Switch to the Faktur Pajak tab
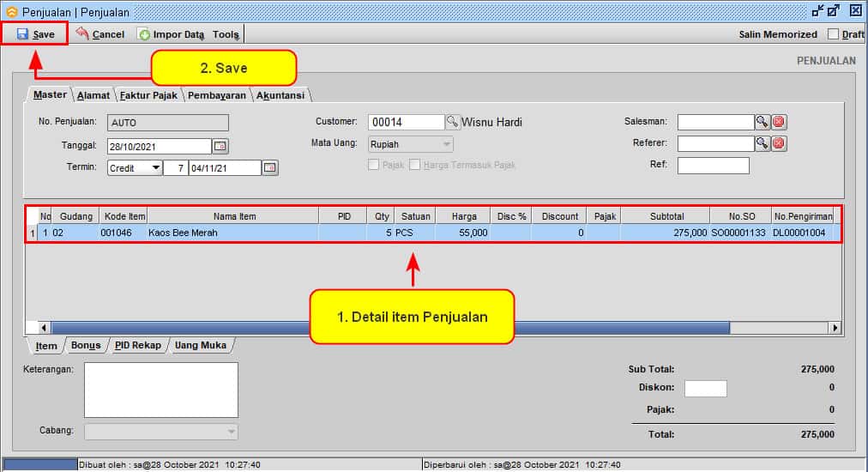Screen dimensions: 868x472 149,95
